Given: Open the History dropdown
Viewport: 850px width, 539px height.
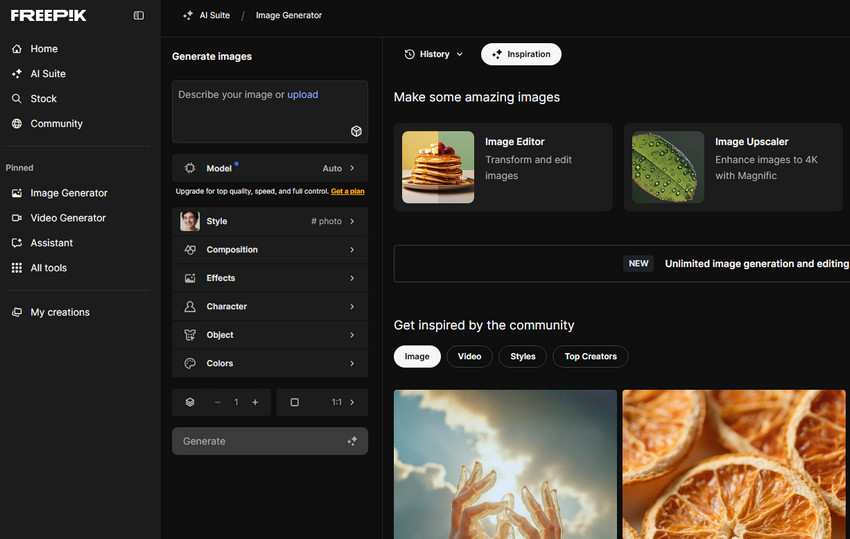Looking at the screenshot, I should point(433,54).
